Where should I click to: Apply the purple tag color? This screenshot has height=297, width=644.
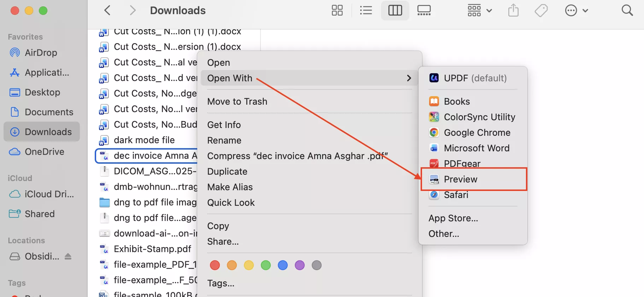click(300, 265)
